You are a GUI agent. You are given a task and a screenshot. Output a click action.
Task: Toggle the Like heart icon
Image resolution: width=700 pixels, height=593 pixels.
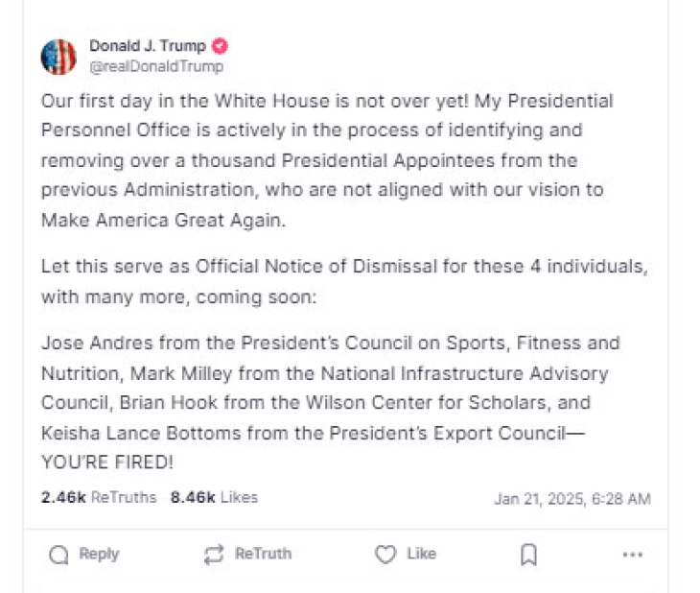[x=385, y=555]
